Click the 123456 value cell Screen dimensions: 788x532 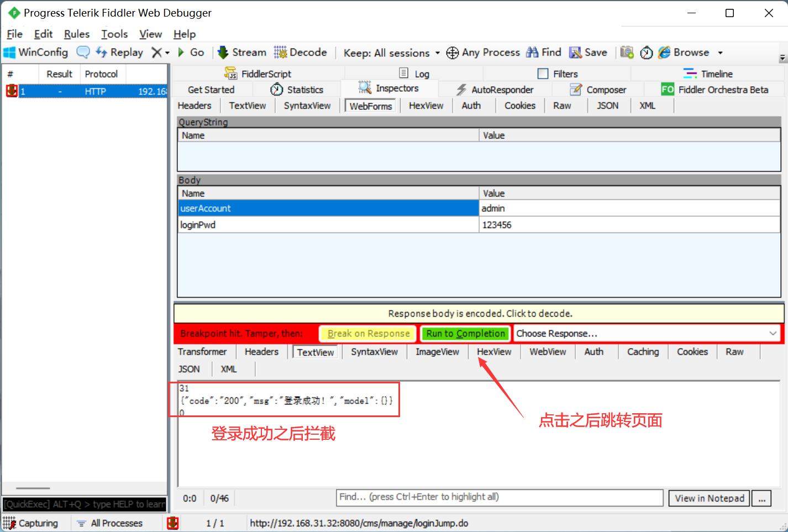pos(629,225)
